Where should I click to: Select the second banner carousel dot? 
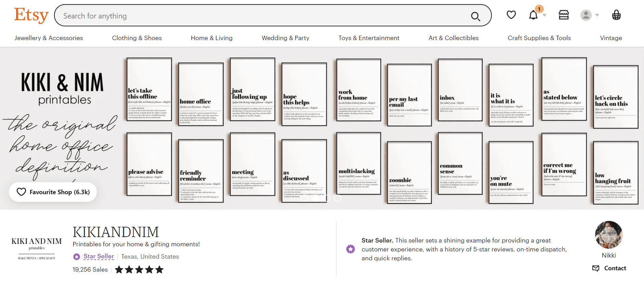[315, 198]
